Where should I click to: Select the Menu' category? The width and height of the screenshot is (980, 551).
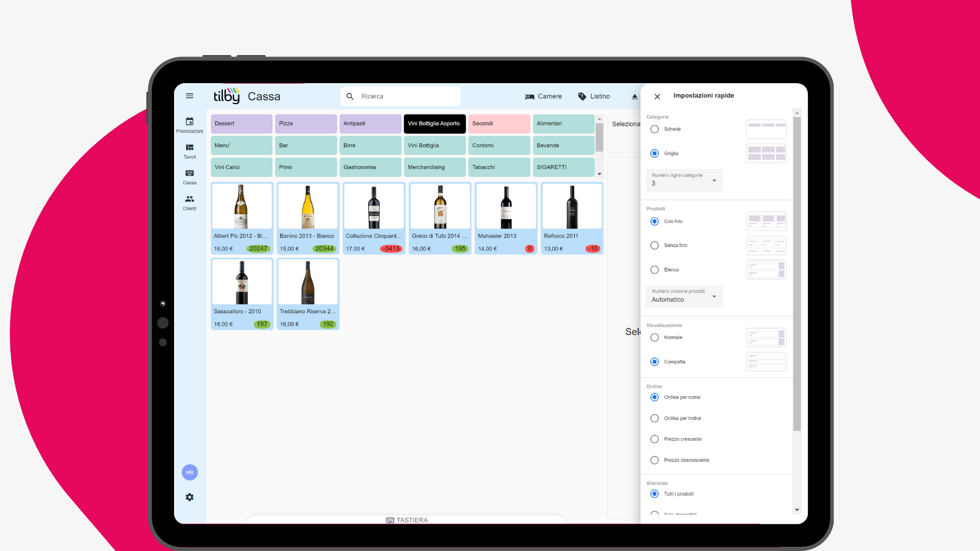[x=241, y=145]
